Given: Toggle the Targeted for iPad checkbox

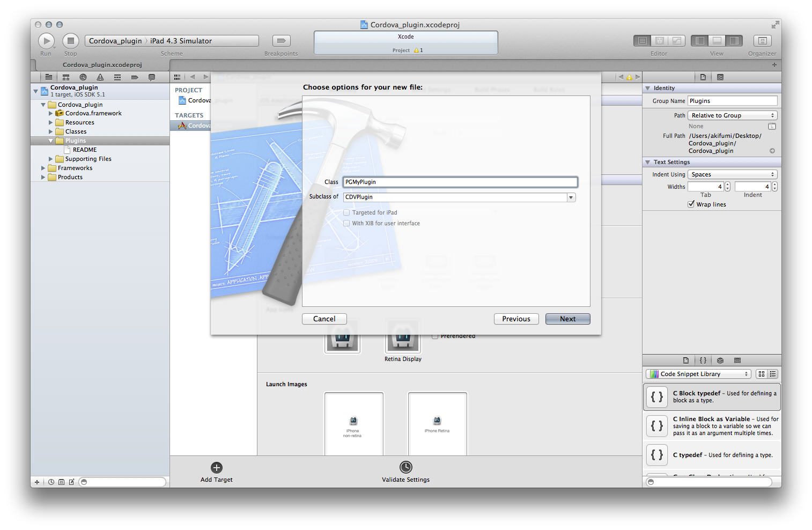Looking at the screenshot, I should [x=346, y=212].
